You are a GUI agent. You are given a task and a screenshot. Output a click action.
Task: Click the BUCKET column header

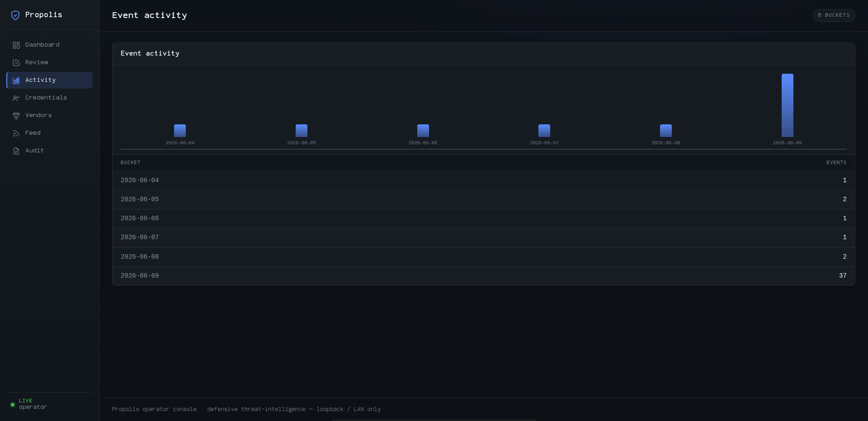click(131, 163)
